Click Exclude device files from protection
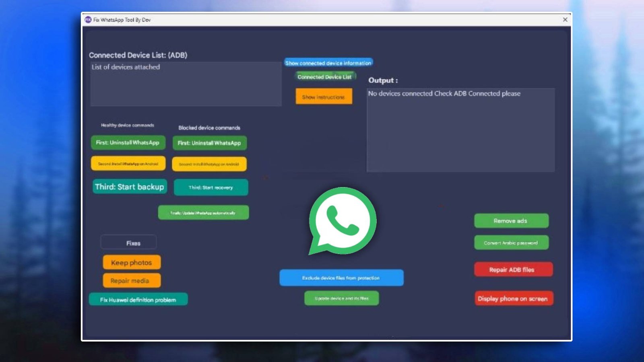The width and height of the screenshot is (644, 362). tap(341, 278)
